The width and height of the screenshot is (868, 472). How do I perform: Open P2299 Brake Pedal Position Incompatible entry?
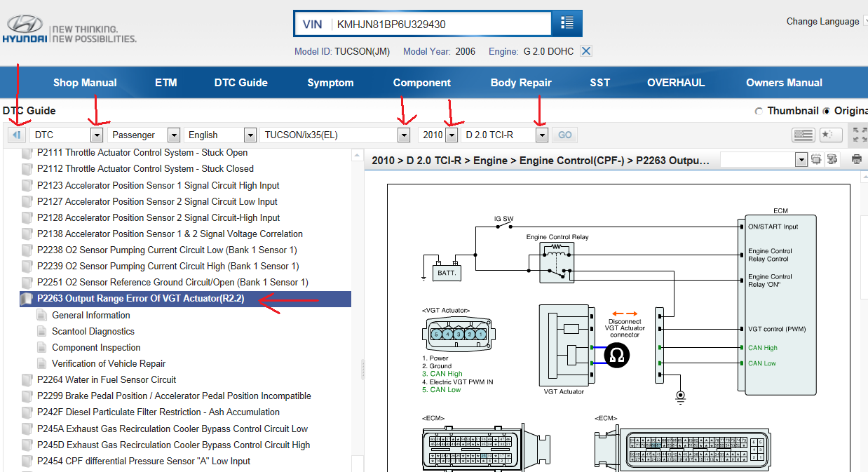[174, 396]
